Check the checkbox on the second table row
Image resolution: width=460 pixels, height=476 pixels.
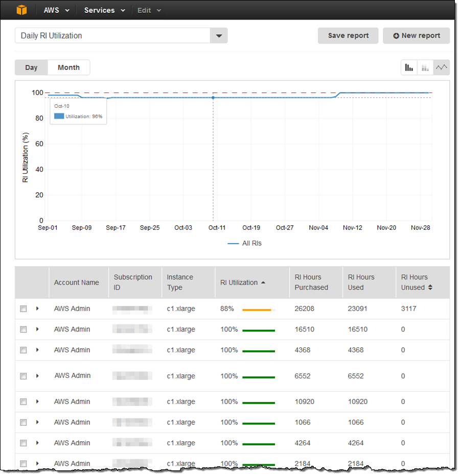[23, 329]
